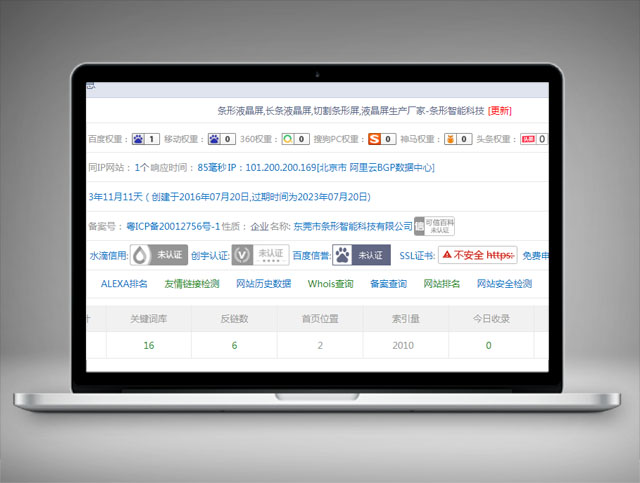640x483 pixels.
Task: Click the 今日收录 value 0
Action: [489, 345]
